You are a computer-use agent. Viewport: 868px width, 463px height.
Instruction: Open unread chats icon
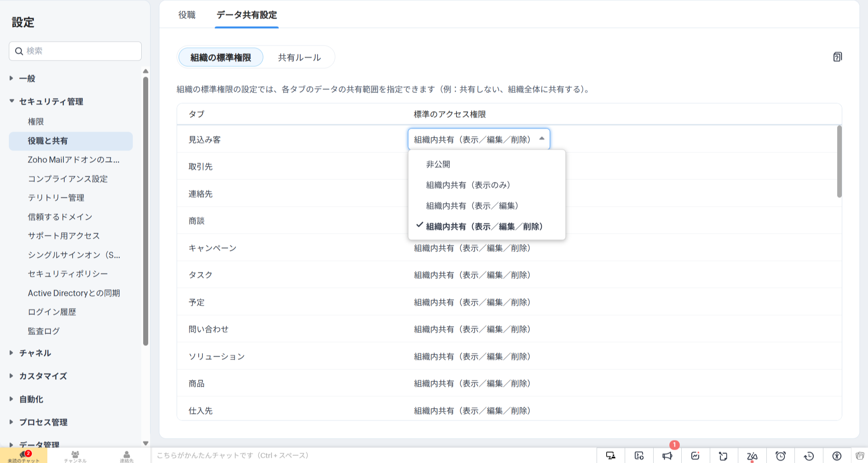(x=24, y=455)
